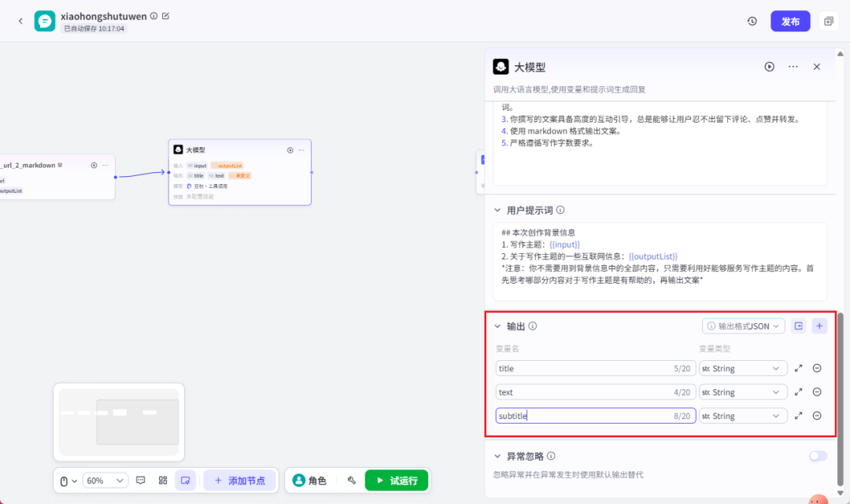Remove the text output variable
This screenshot has height=504, width=850.
[x=817, y=392]
